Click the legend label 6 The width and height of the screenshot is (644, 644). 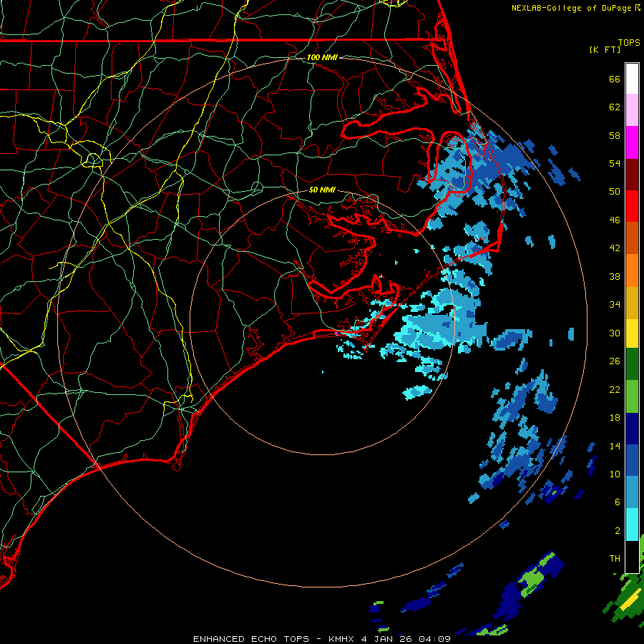point(618,502)
